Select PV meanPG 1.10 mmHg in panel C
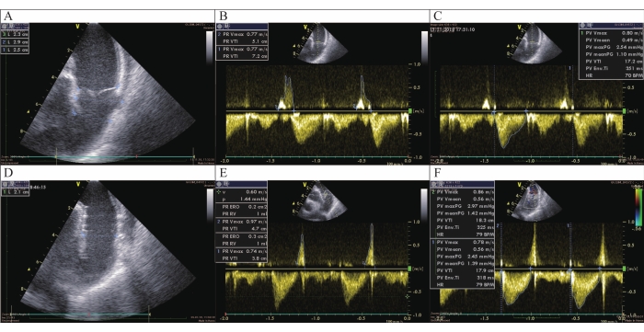This screenshot has width=644, height=332. click(611, 54)
